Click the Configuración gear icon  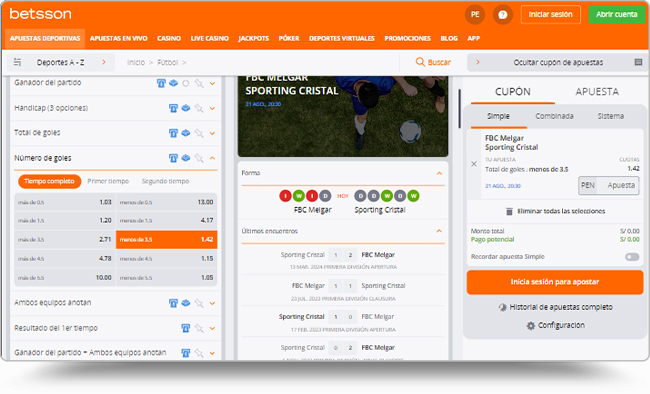tap(531, 326)
